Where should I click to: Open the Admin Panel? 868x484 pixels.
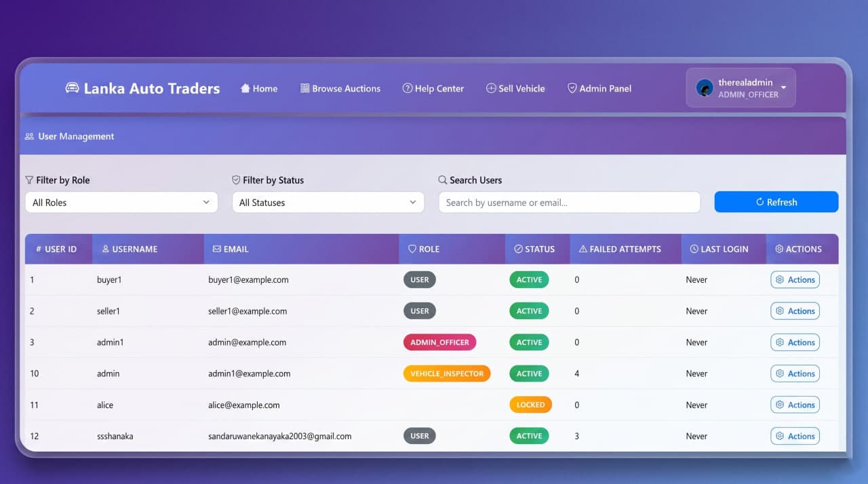[599, 88]
